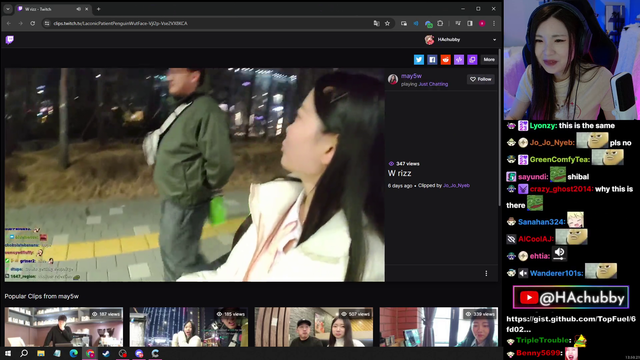The width and height of the screenshot is (640, 360).
Task: Share clip on Facebook
Action: tap(432, 60)
